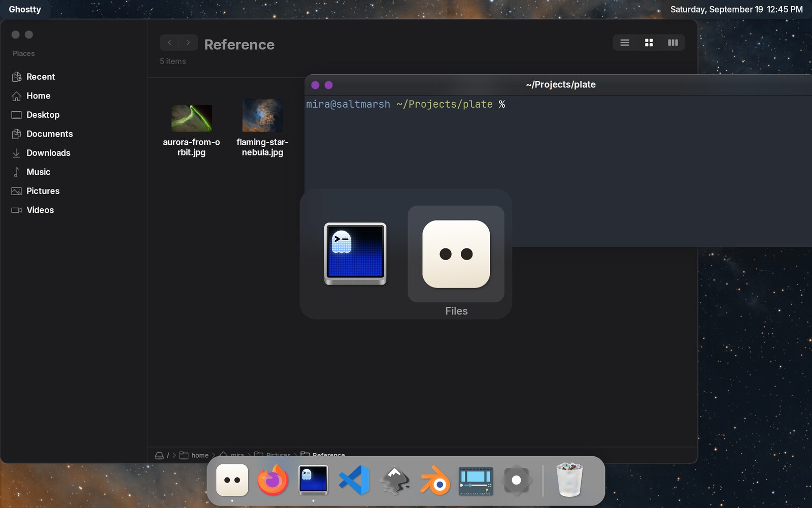The height and width of the screenshot is (508, 812).
Task: Select Ghostty in the app switcher
Action: click(x=355, y=254)
